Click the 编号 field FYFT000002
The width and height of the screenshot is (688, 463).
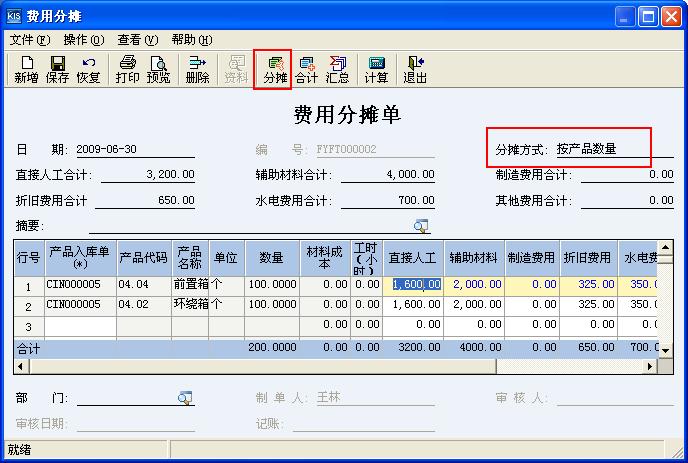click(375, 150)
